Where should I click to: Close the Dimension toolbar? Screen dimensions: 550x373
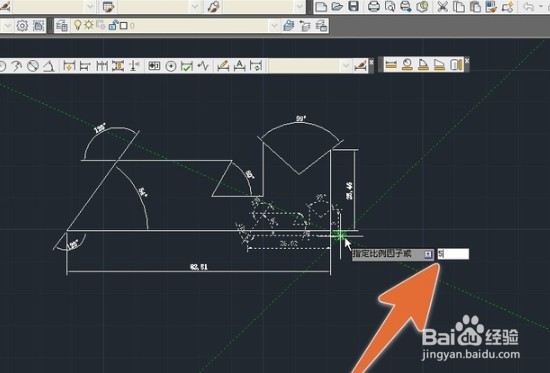click(x=371, y=62)
